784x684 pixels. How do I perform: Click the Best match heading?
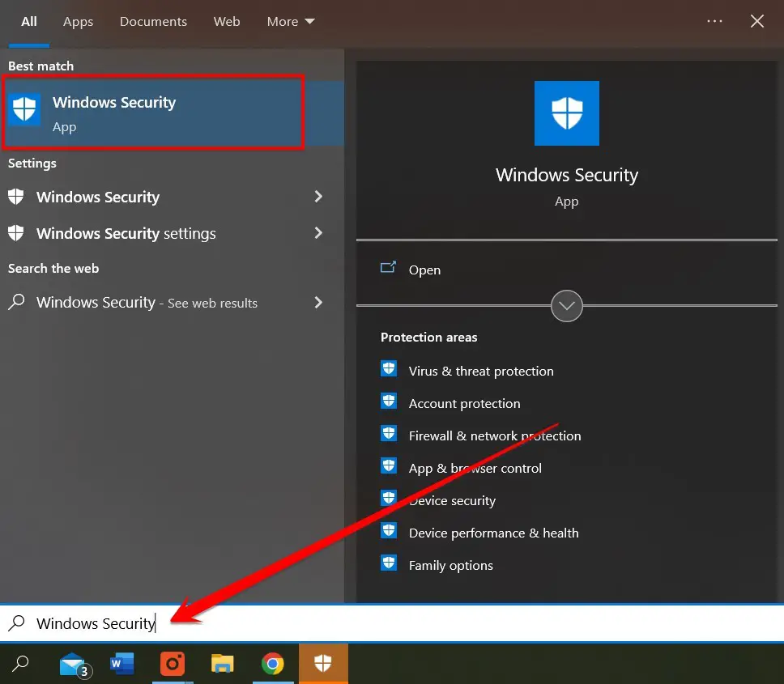click(x=40, y=66)
